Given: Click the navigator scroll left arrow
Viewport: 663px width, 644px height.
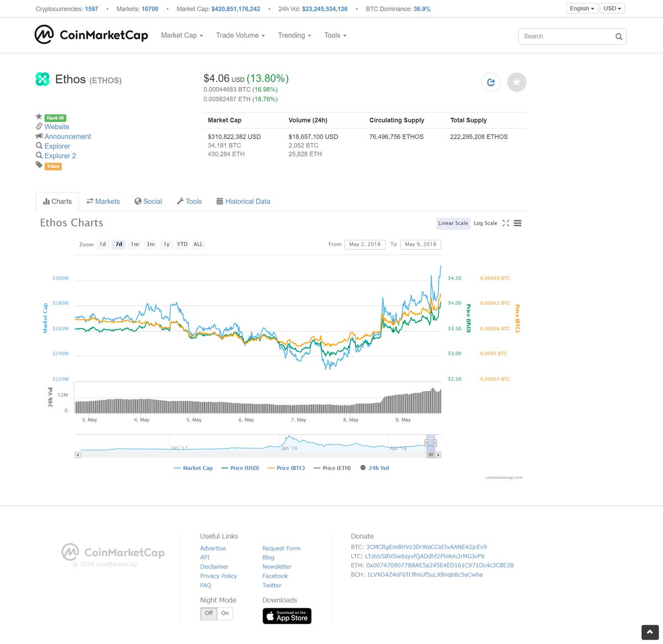Looking at the screenshot, I should tap(78, 455).
